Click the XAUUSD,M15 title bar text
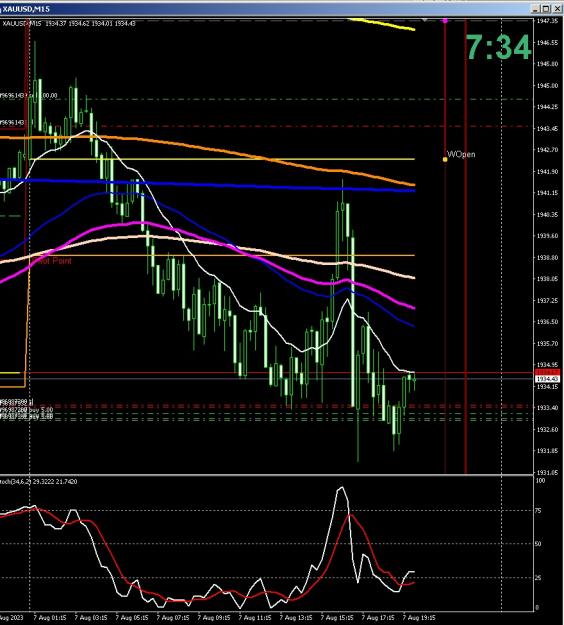This screenshot has height=625, width=564. pos(26,9)
